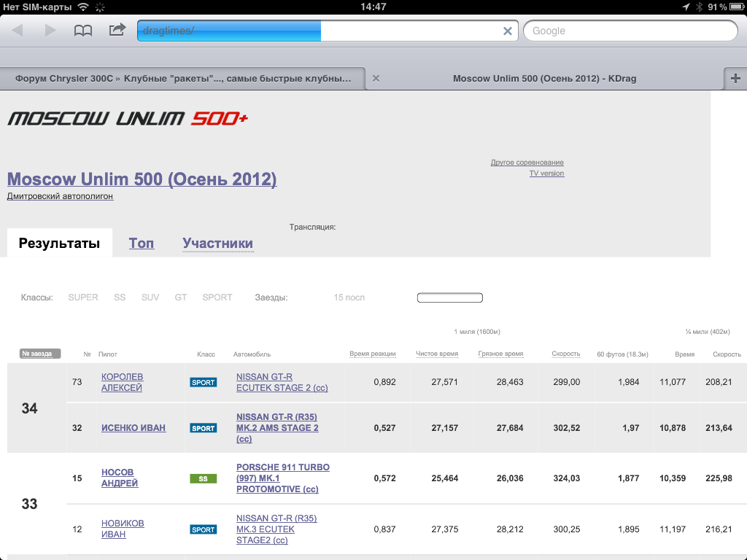Tap the Safari forward arrow
Viewport: 747px width, 560px height.
50,31
